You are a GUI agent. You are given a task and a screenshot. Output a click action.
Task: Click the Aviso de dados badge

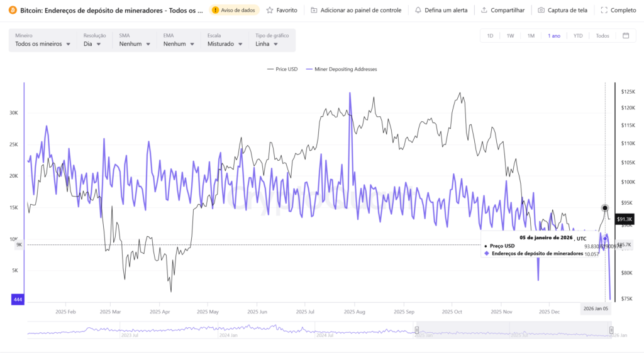click(x=234, y=10)
